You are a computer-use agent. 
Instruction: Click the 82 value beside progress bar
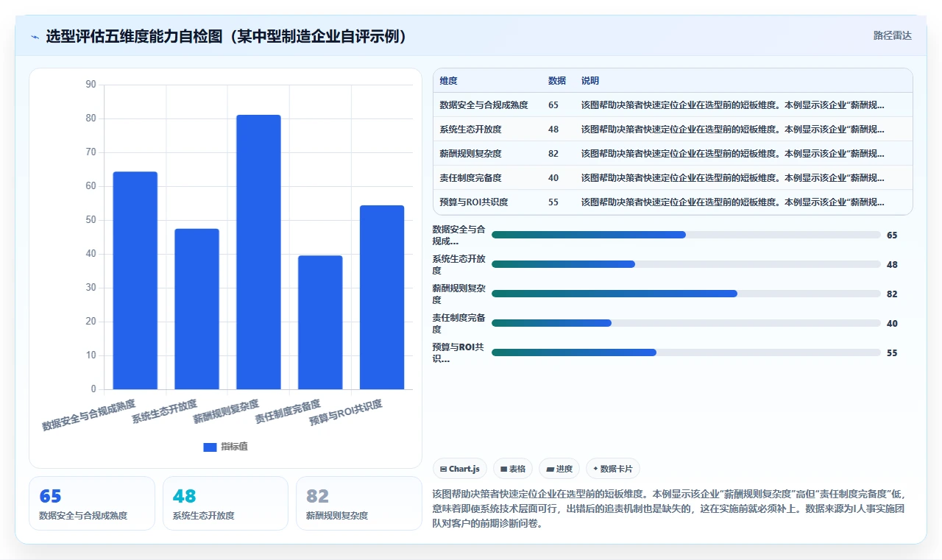[x=892, y=294]
